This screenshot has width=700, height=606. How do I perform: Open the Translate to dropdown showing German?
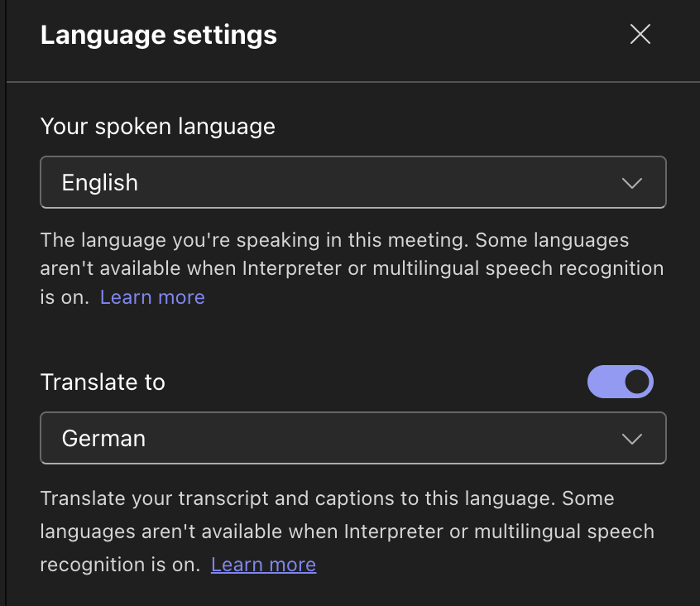tap(352, 438)
